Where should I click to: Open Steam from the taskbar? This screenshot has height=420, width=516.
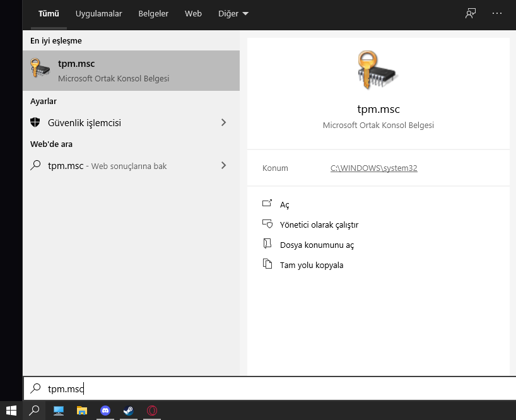[128, 411]
